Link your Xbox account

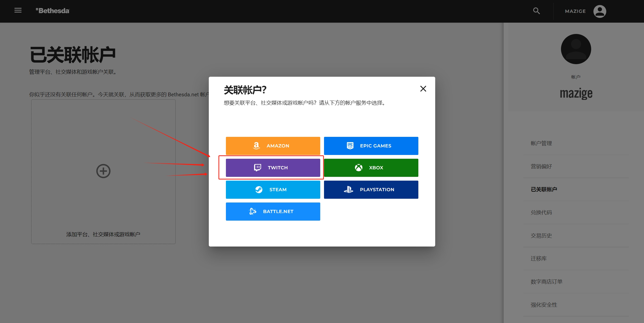pyautogui.click(x=371, y=168)
